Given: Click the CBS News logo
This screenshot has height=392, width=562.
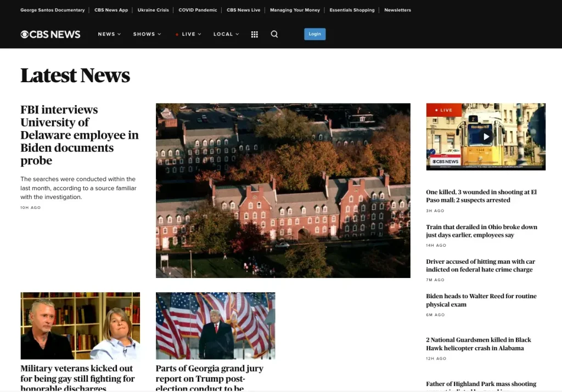Looking at the screenshot, I should tap(50, 35).
